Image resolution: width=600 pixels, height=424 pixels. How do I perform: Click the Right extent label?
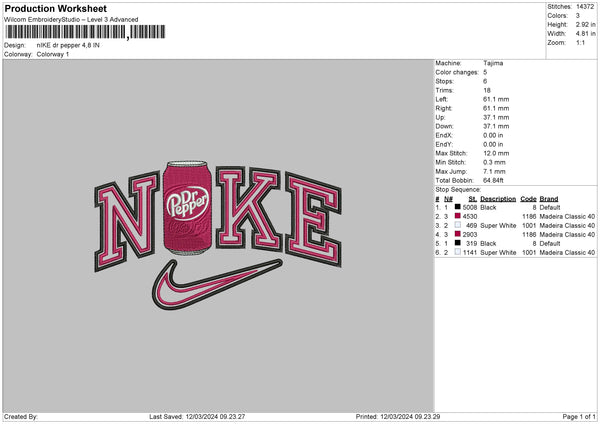tap(443, 108)
